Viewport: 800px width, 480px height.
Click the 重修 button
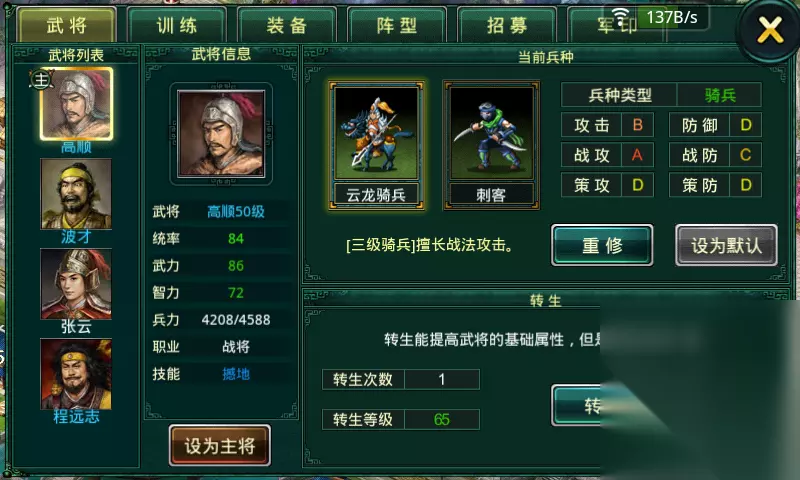[x=602, y=245]
